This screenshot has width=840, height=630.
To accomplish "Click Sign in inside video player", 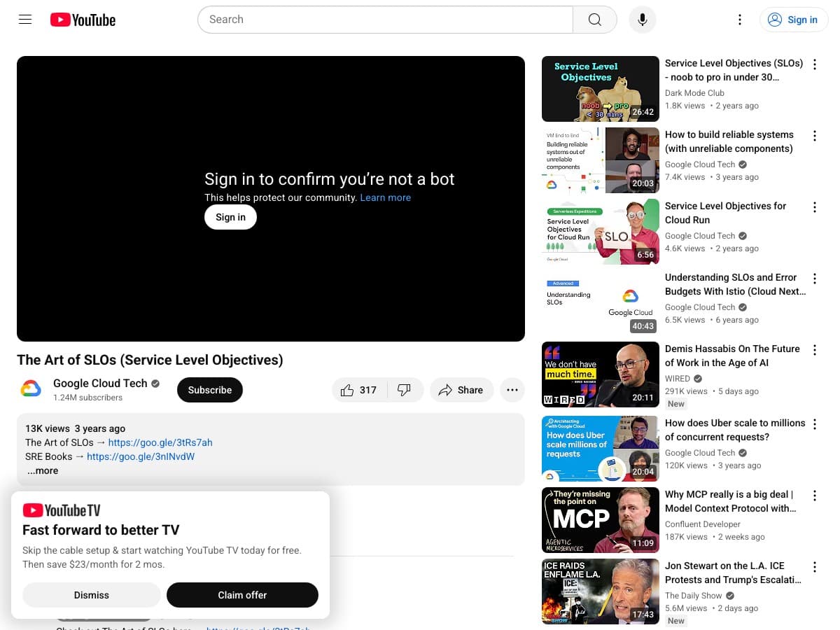I will point(230,217).
